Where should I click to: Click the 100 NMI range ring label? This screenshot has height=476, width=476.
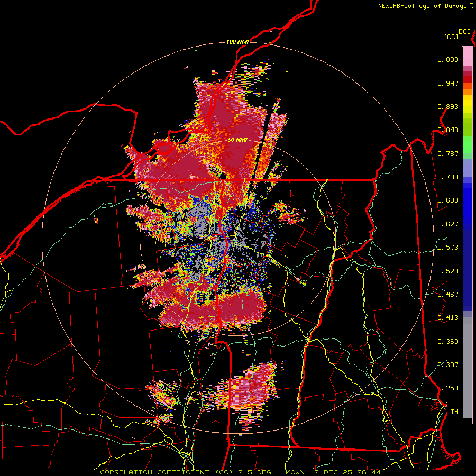pyautogui.click(x=237, y=42)
